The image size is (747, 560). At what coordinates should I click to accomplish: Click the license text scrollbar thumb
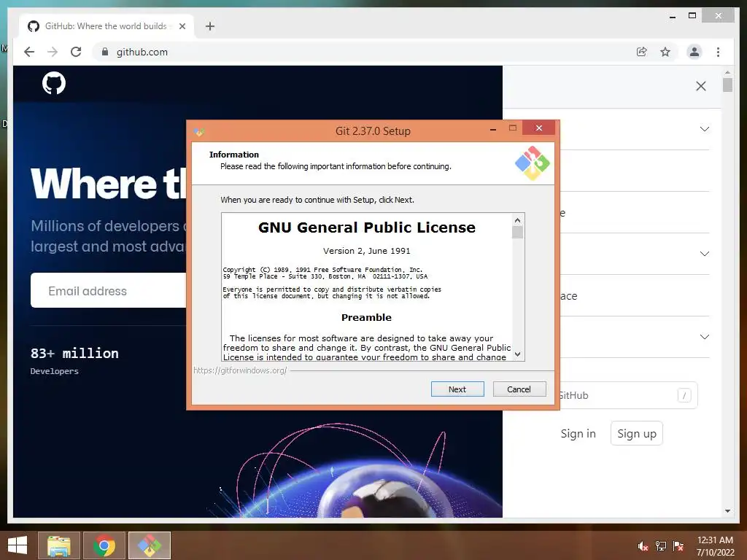click(518, 232)
